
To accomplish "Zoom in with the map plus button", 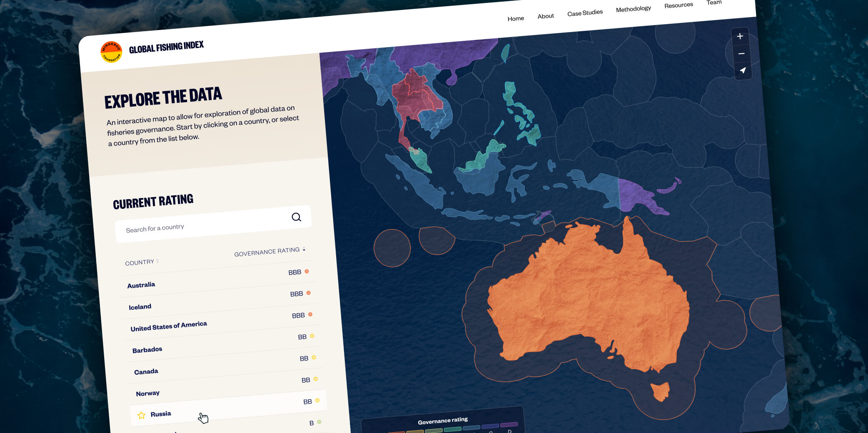I will pos(740,36).
